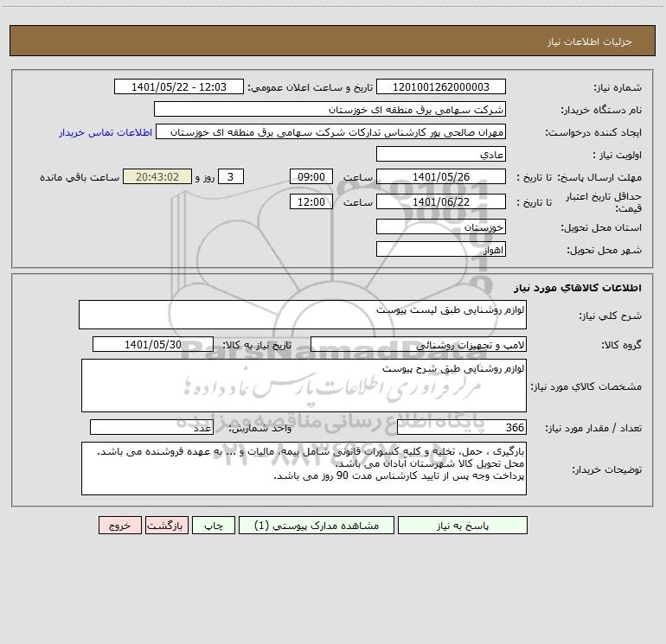Click the ساعت باقی مانده text
This screenshot has height=644, width=666.
[80, 177]
